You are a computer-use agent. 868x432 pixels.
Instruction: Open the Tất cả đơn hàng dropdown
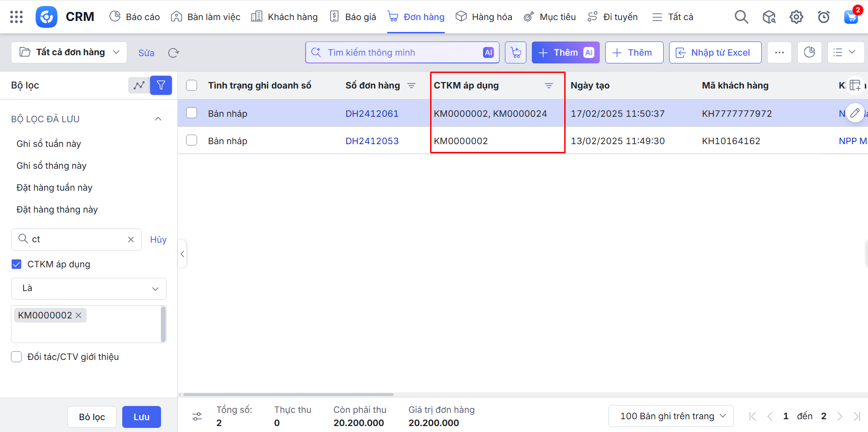(69, 52)
